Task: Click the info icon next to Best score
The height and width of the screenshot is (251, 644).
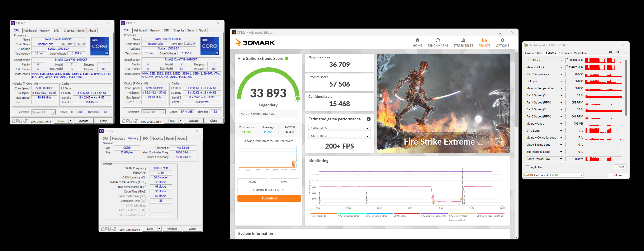Action: pyautogui.click(x=294, y=127)
